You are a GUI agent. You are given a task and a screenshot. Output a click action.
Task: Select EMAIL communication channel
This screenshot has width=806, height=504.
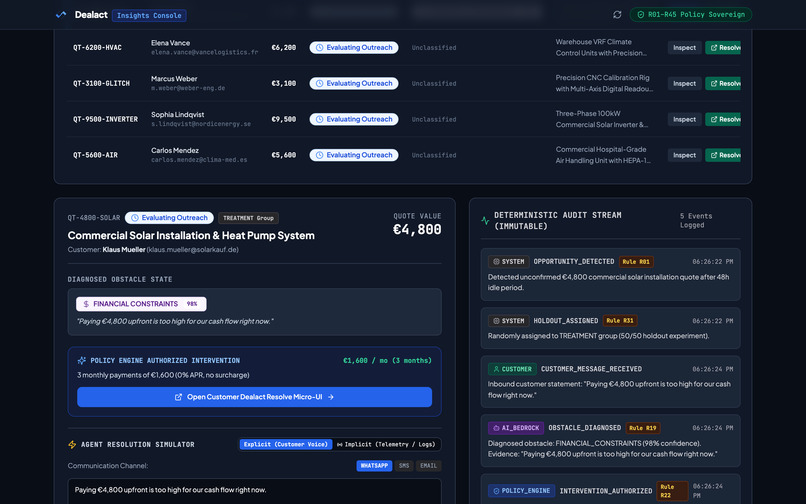click(428, 466)
